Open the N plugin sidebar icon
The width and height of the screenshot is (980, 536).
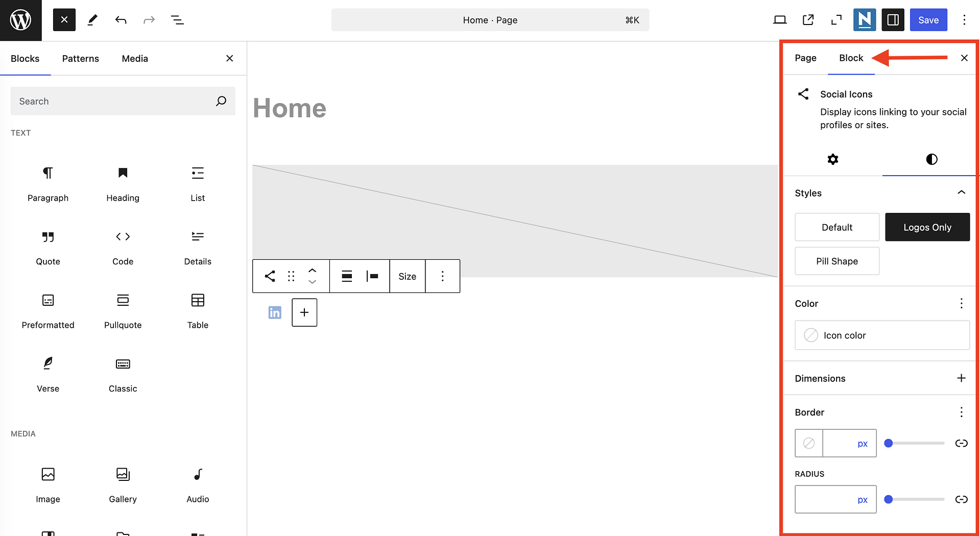point(865,20)
